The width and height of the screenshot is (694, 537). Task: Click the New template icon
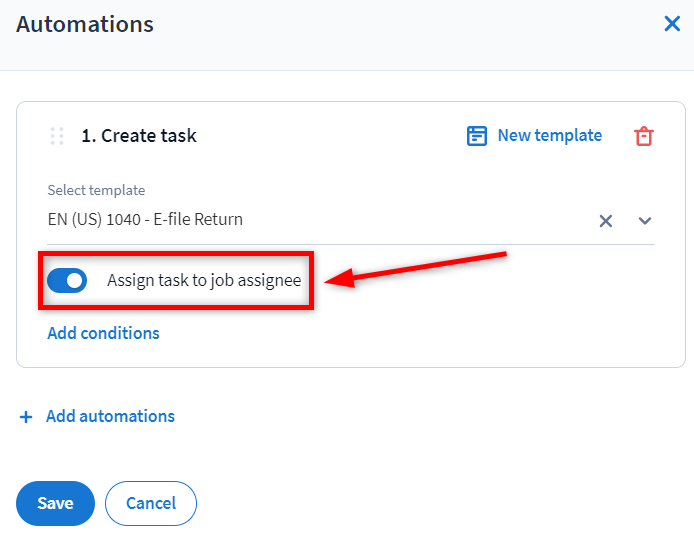477,136
